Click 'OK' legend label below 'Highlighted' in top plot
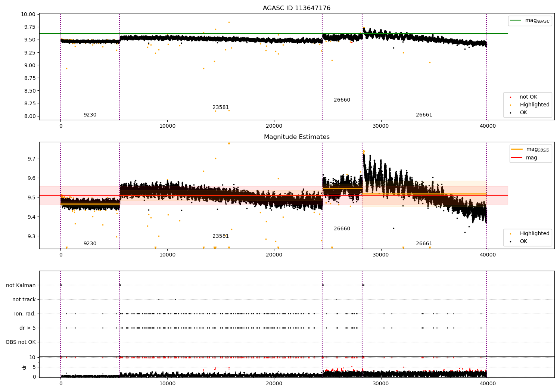 [x=523, y=112]
